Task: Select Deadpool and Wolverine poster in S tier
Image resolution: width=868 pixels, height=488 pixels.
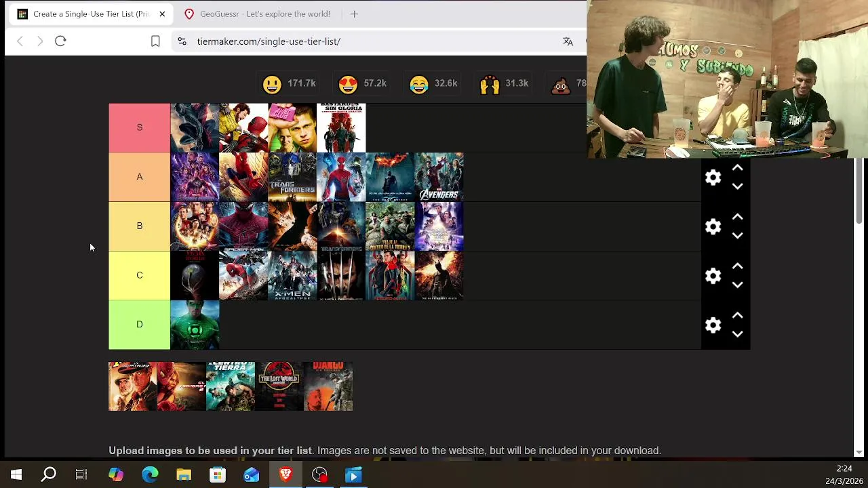Action: 243,127
